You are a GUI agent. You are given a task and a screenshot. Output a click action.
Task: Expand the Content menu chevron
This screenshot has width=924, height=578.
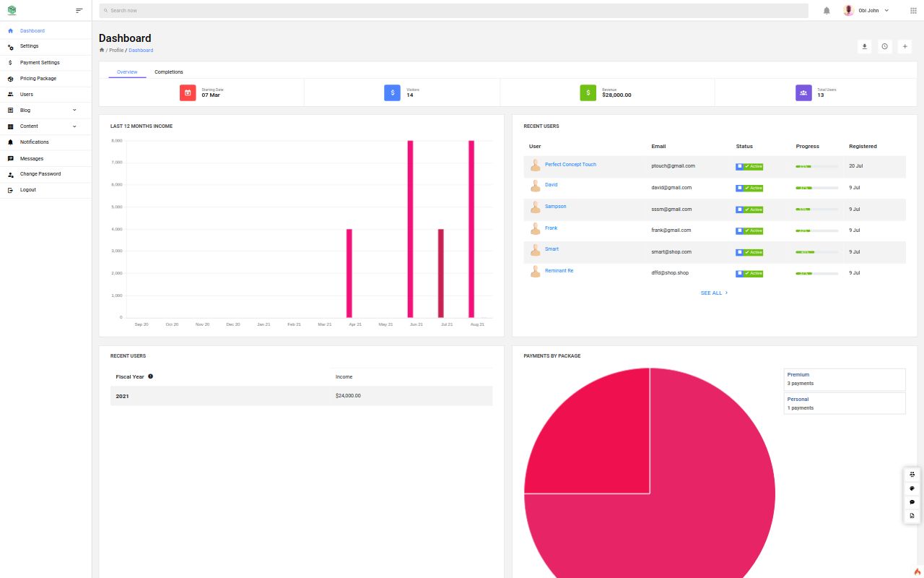click(74, 126)
